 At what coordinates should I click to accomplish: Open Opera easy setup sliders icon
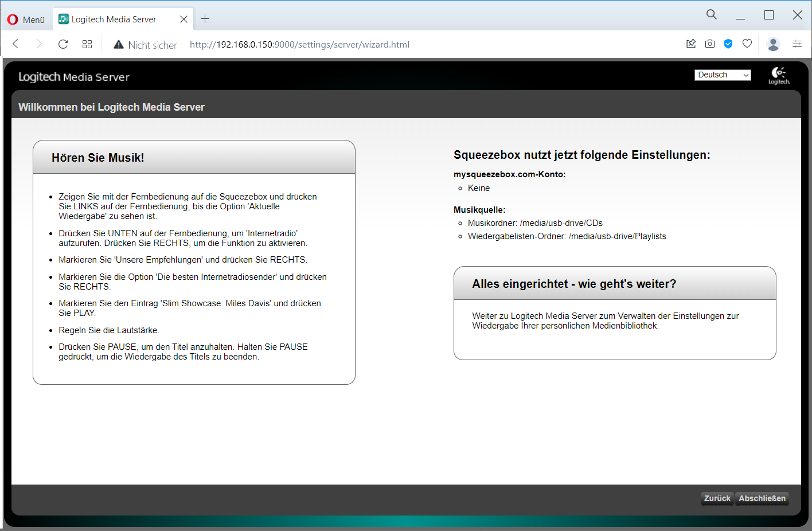tap(797, 44)
